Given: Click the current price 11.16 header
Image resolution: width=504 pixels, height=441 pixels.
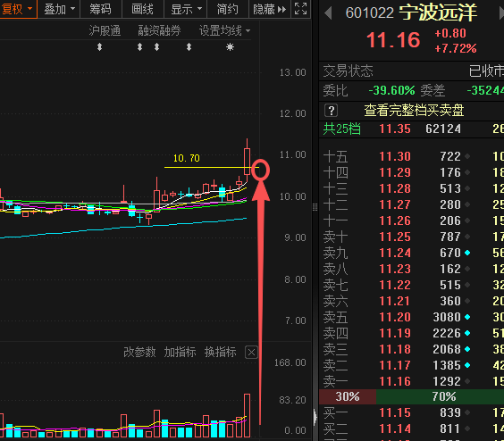Looking at the screenshot, I should (x=393, y=40).
